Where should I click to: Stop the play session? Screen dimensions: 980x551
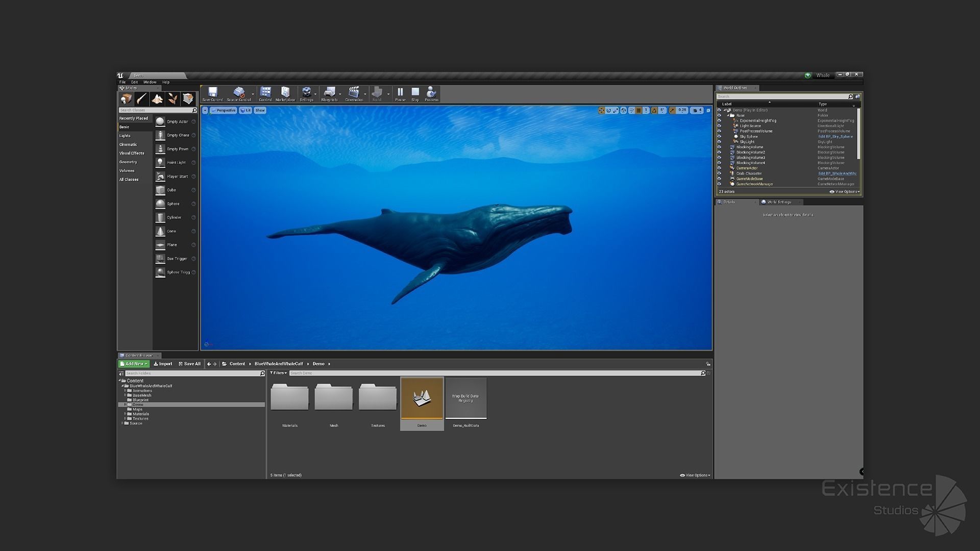click(415, 94)
